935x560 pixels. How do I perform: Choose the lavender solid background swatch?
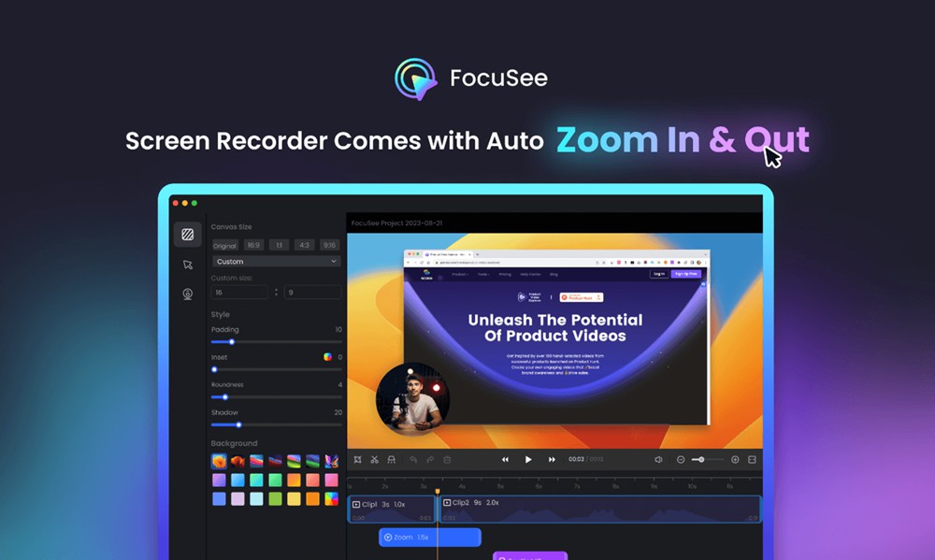point(237,499)
